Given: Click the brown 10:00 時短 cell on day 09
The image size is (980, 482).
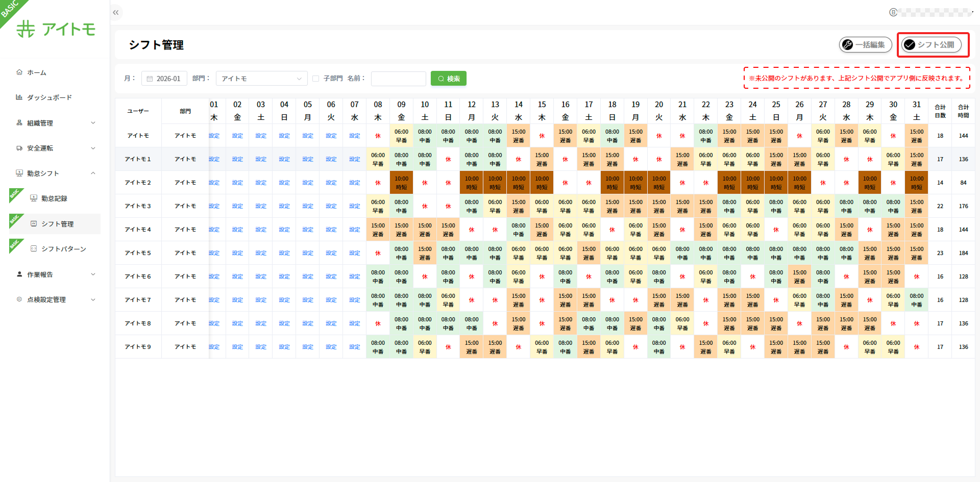Looking at the screenshot, I should pyautogui.click(x=401, y=183).
